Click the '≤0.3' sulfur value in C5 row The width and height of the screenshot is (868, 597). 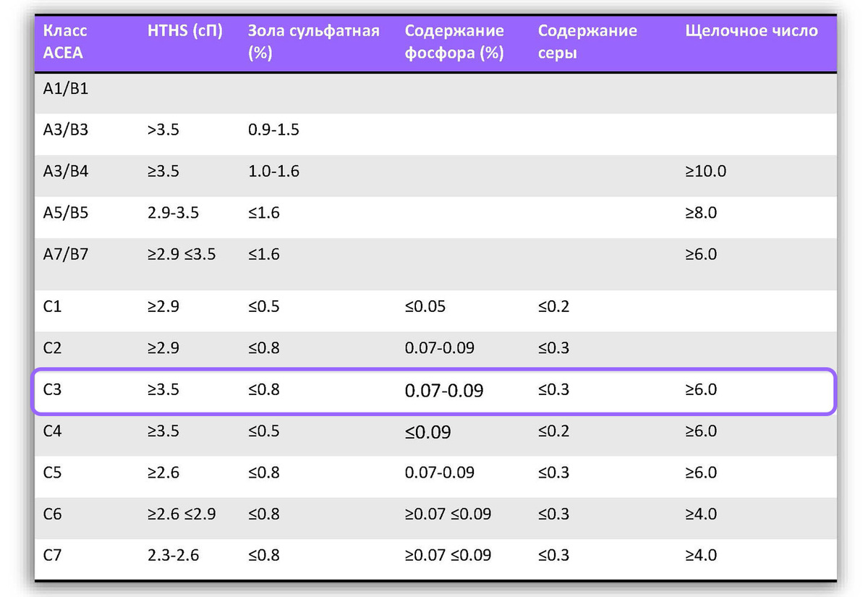[554, 472]
